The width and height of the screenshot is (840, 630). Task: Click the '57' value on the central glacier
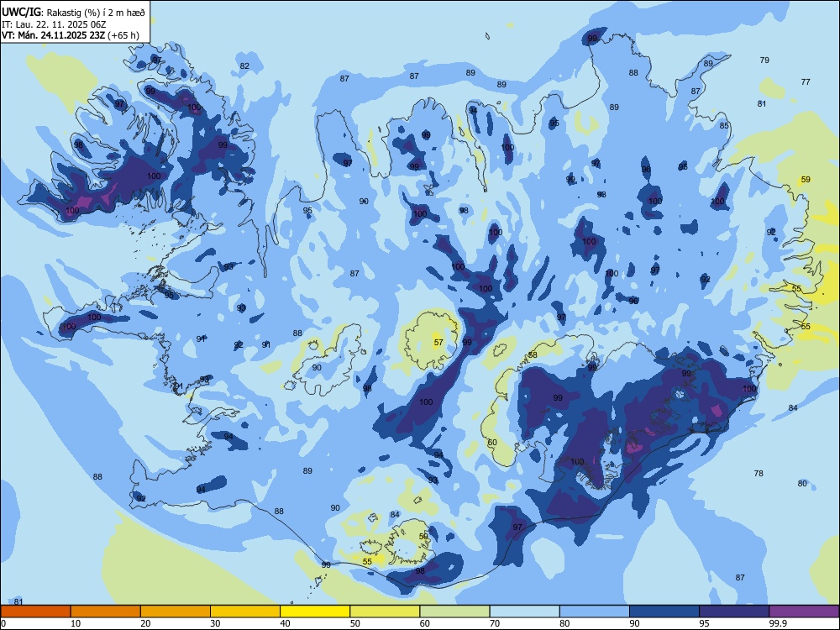(x=438, y=343)
